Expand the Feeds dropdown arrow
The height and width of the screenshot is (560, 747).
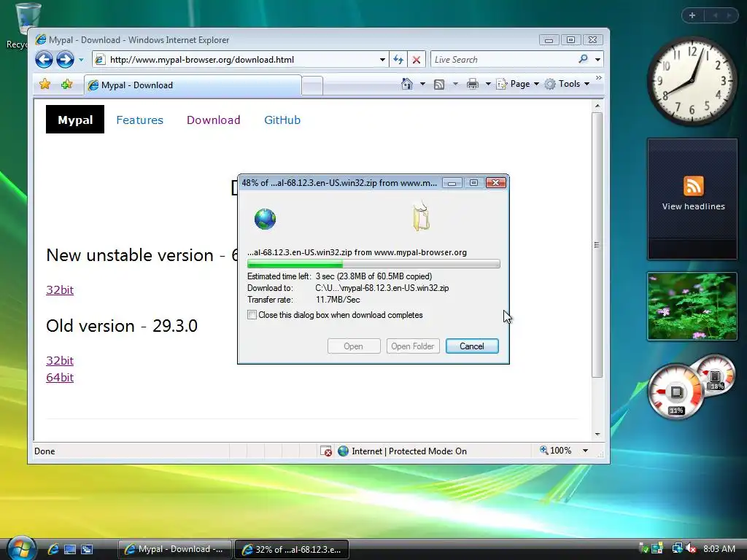(455, 84)
